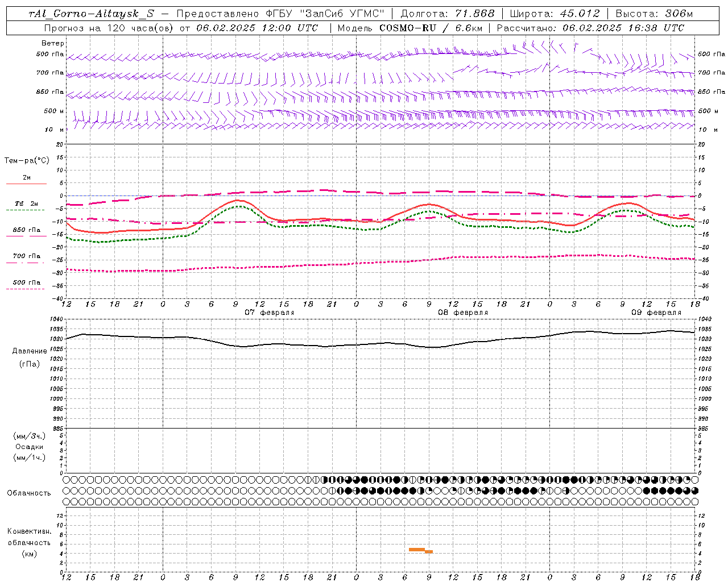Click the (мм/1ч.) precipitation unit label

[x=30, y=458]
